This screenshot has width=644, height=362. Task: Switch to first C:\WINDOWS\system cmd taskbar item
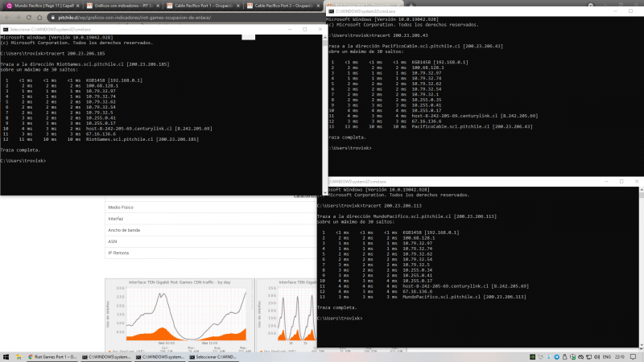click(106, 357)
